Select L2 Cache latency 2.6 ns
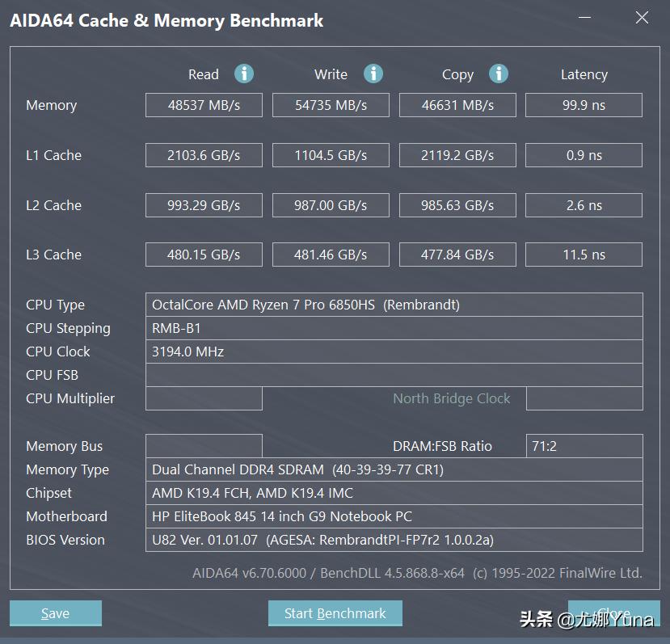The height and width of the screenshot is (644, 670). click(584, 205)
